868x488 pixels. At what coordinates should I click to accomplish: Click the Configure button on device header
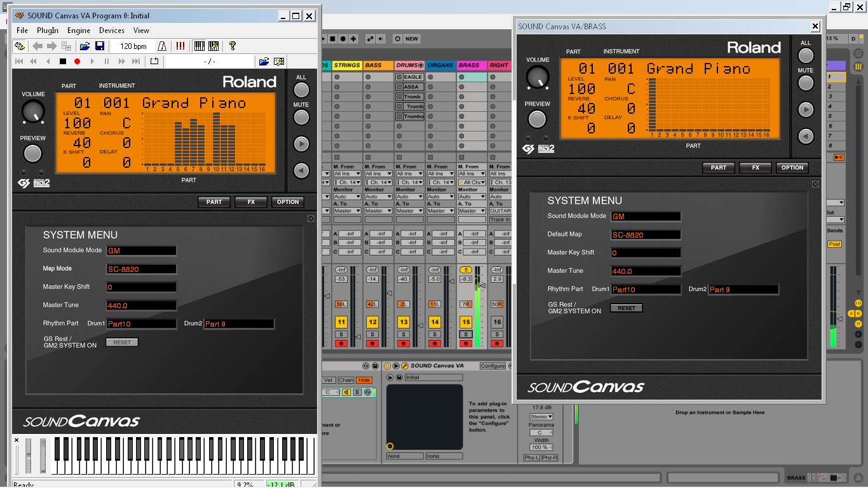(492, 366)
